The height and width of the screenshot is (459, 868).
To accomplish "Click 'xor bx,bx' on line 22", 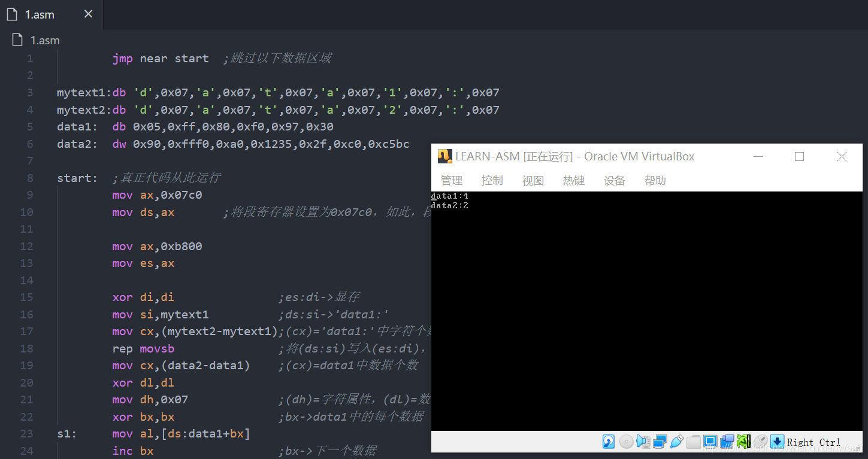I will [143, 417].
